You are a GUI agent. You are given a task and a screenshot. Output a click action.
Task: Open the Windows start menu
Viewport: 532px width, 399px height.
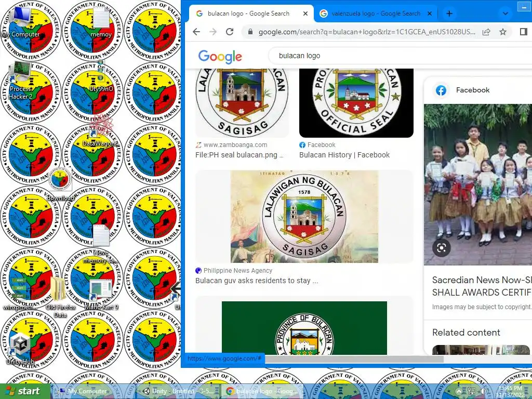click(24, 391)
